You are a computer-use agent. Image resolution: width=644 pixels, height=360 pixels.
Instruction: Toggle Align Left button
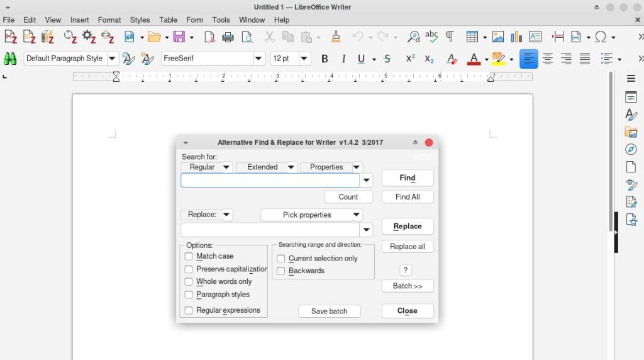528,59
